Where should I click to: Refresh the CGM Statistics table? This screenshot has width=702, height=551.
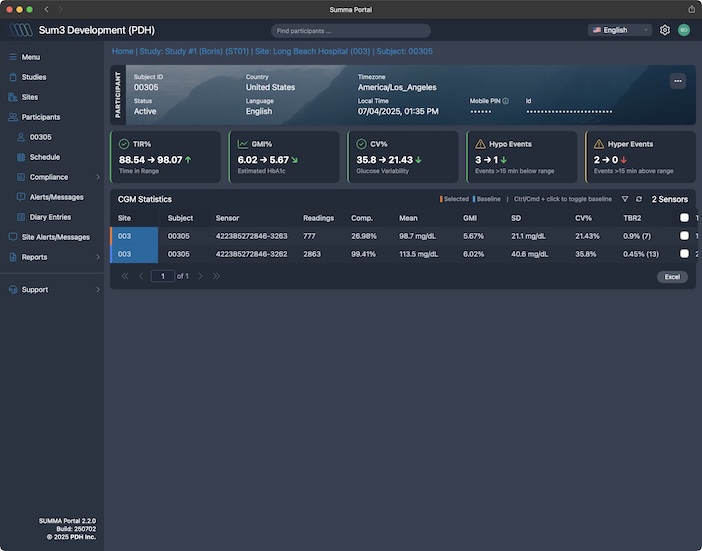639,199
